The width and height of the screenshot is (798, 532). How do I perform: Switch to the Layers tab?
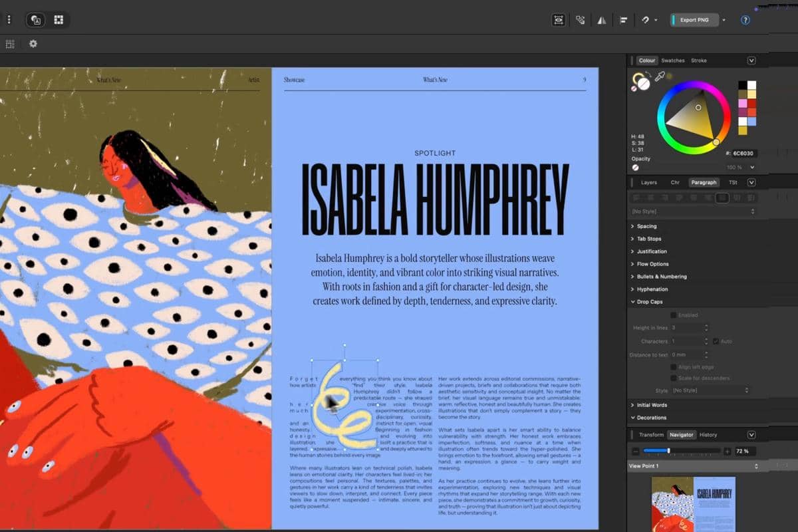tap(648, 182)
